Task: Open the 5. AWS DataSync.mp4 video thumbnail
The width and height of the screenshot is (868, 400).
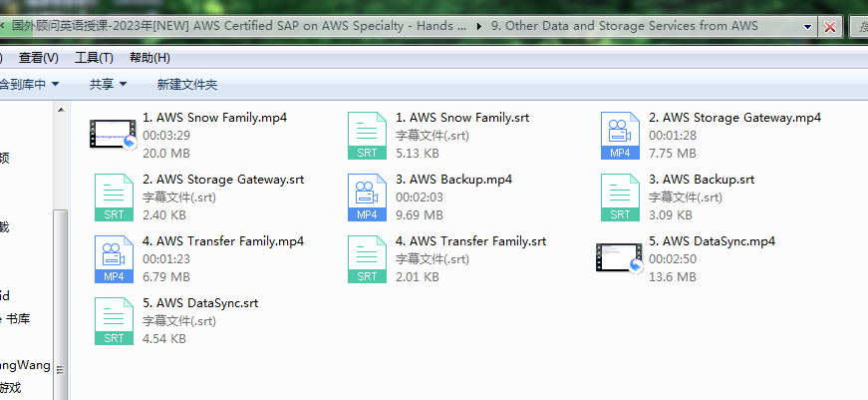Action: coord(620,258)
